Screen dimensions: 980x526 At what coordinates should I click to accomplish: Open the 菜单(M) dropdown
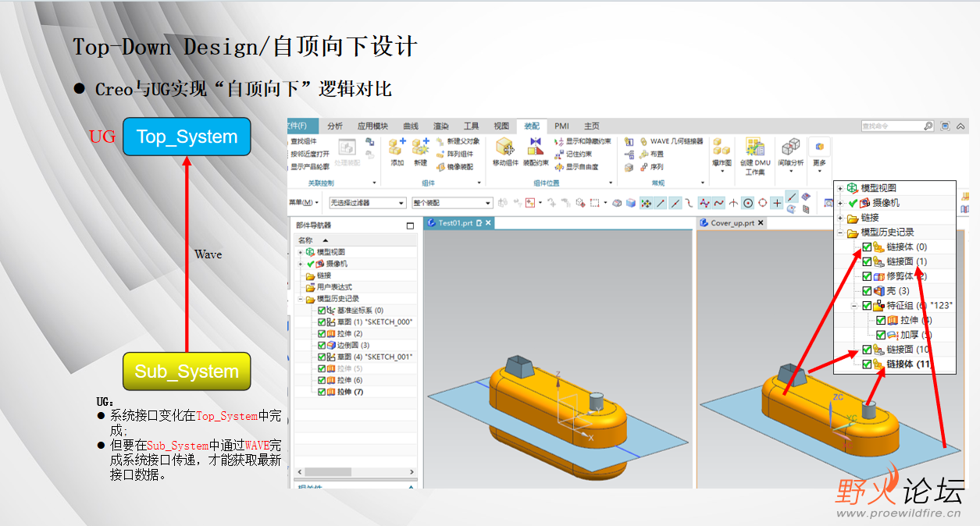(305, 203)
